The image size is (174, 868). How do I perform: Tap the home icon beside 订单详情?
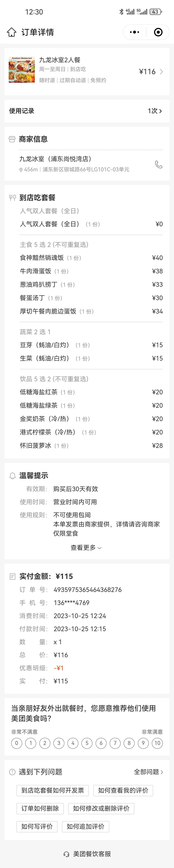click(11, 32)
